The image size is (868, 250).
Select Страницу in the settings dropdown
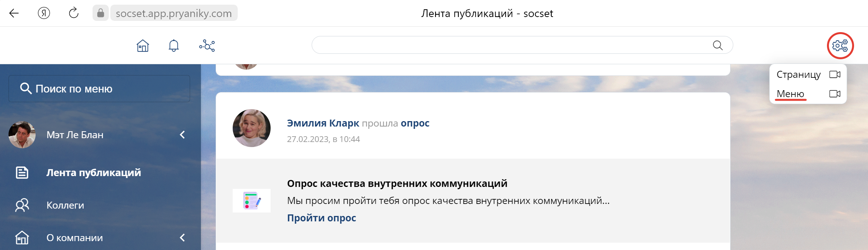pos(798,74)
